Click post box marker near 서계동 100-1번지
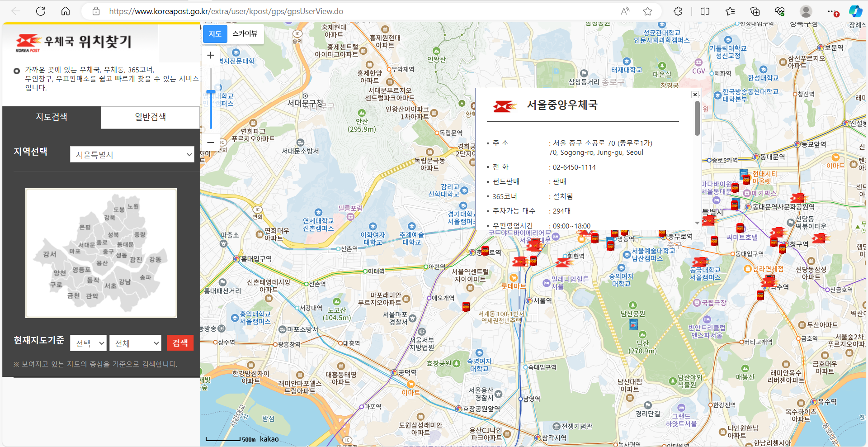 (x=466, y=306)
